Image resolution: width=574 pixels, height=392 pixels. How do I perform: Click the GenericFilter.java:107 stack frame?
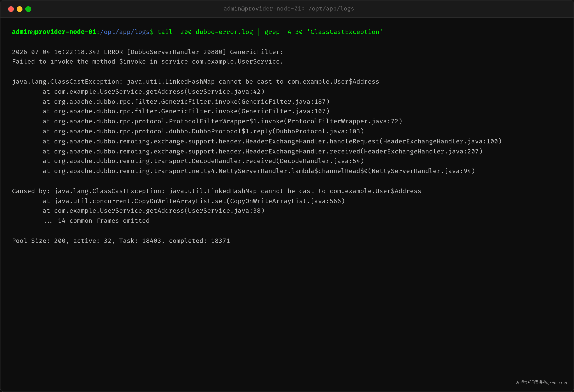[x=186, y=111]
